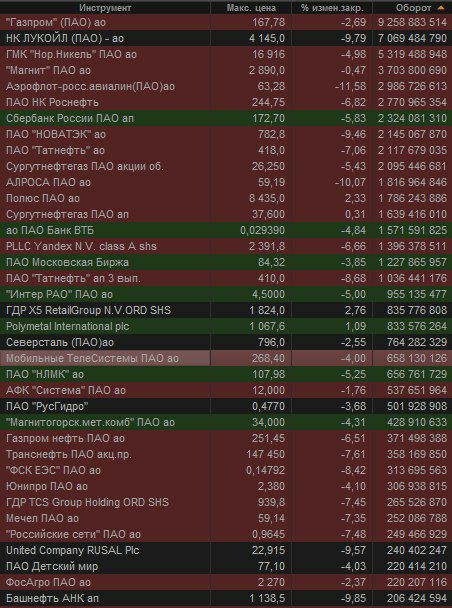Click Транснефть max price 147 450

(x=266, y=454)
